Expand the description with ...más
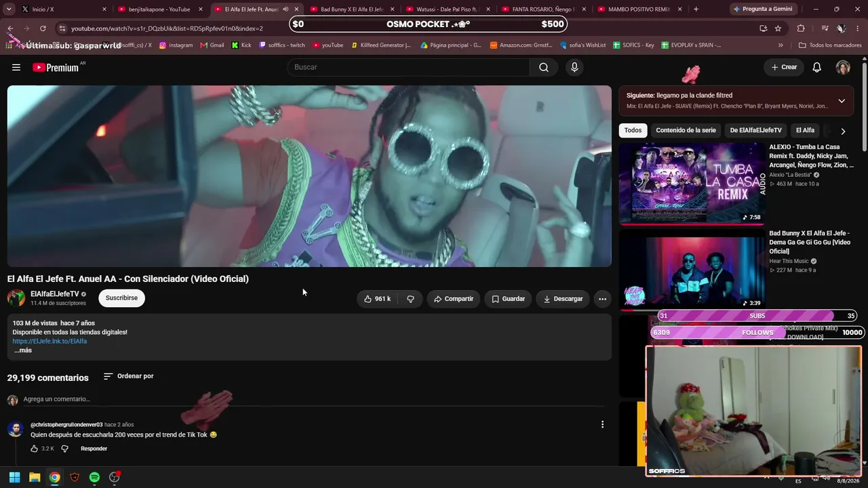The width and height of the screenshot is (868, 488). coord(23,350)
